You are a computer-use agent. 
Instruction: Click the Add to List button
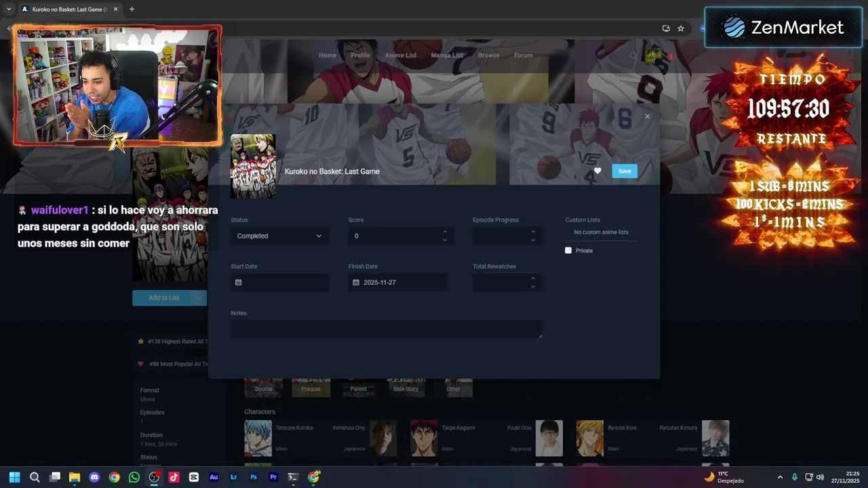163,298
